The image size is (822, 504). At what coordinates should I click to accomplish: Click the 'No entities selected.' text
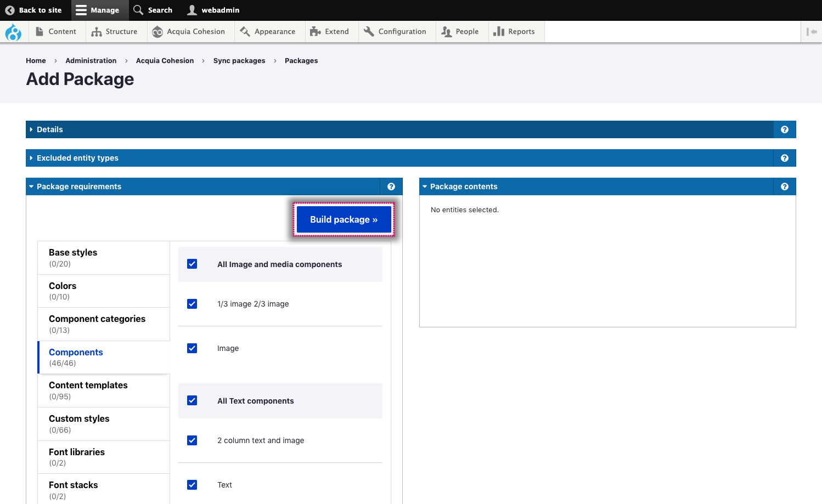coord(465,210)
